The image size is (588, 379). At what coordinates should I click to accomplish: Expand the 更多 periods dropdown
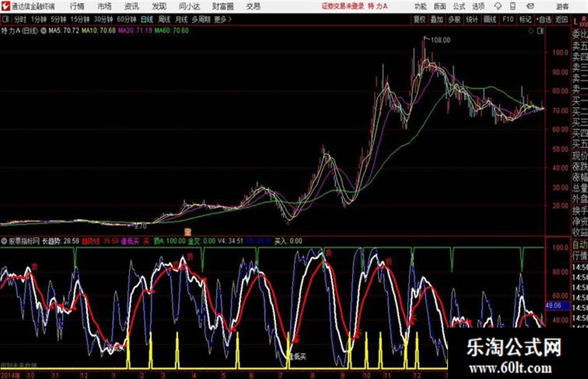(223, 19)
